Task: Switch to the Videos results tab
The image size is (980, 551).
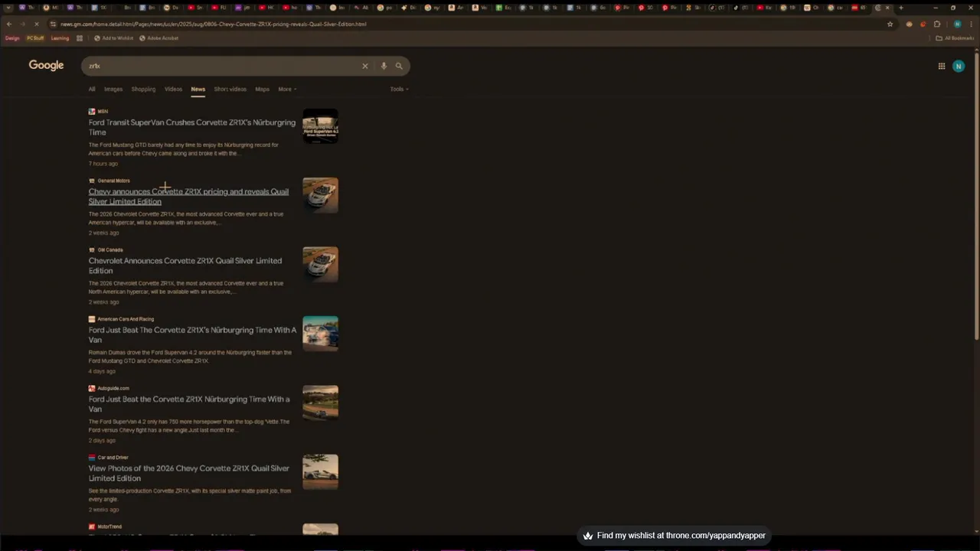Action: [173, 89]
